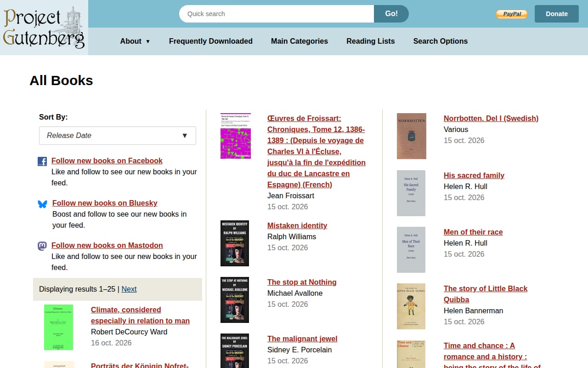Click Men of Their Race cover
Image resolution: width=588 pixels, height=368 pixels.
[411, 250]
